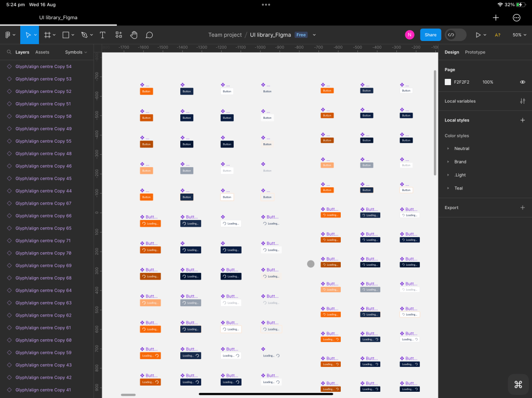Viewport: 532px width, 398px height.
Task: Switch to the Assets tab
Action: point(42,52)
